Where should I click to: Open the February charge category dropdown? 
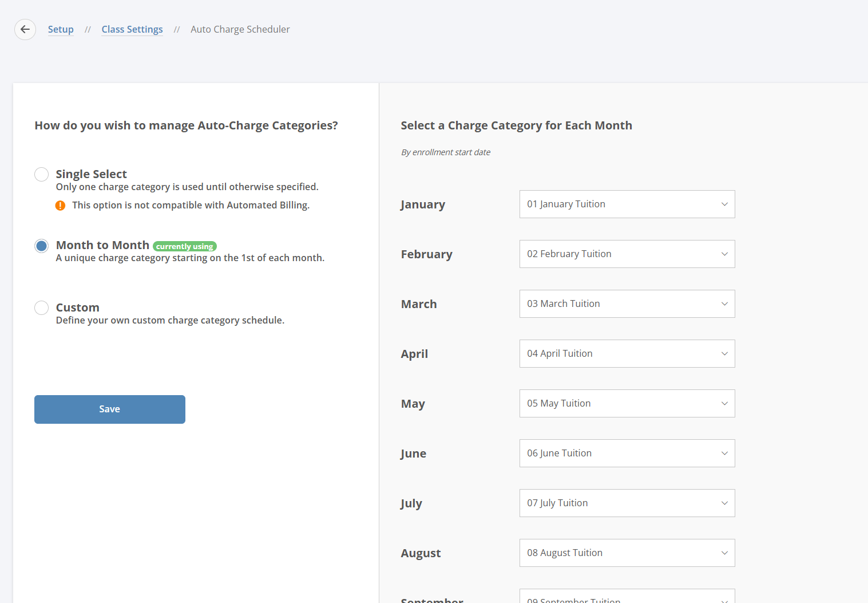[627, 254]
